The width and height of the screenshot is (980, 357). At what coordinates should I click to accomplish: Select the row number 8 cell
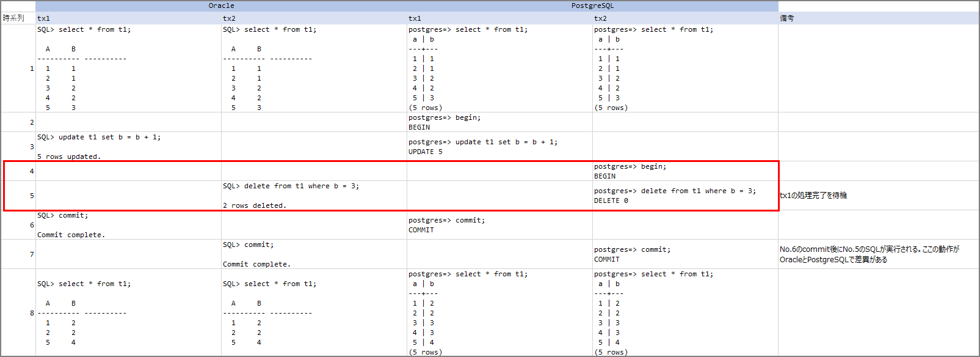click(x=18, y=313)
